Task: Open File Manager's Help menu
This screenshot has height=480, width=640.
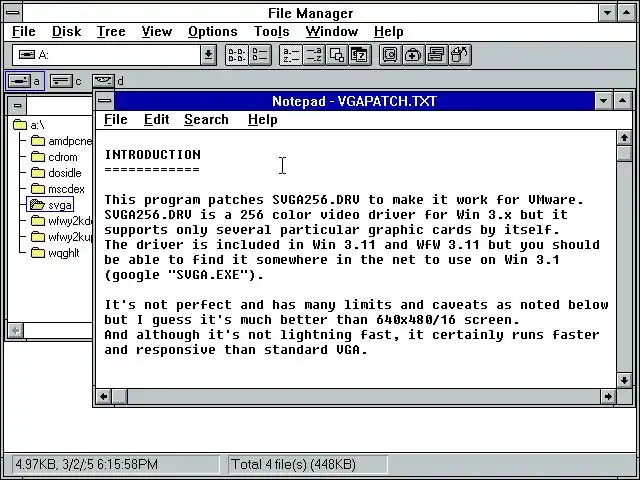Action: pos(389,31)
